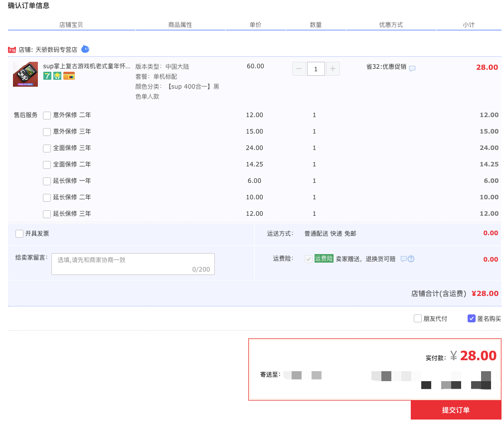Click the green 7-day return badge
The image size is (504, 423).
(47, 76)
